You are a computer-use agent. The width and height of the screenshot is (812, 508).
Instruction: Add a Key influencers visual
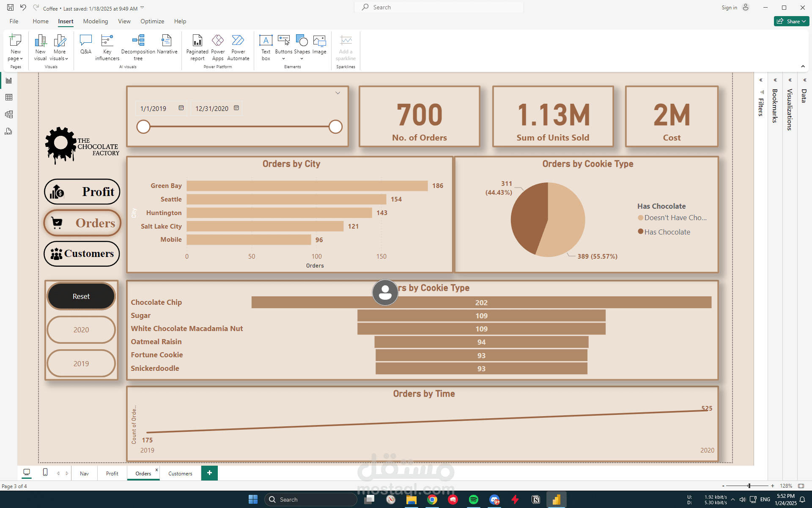click(107, 47)
